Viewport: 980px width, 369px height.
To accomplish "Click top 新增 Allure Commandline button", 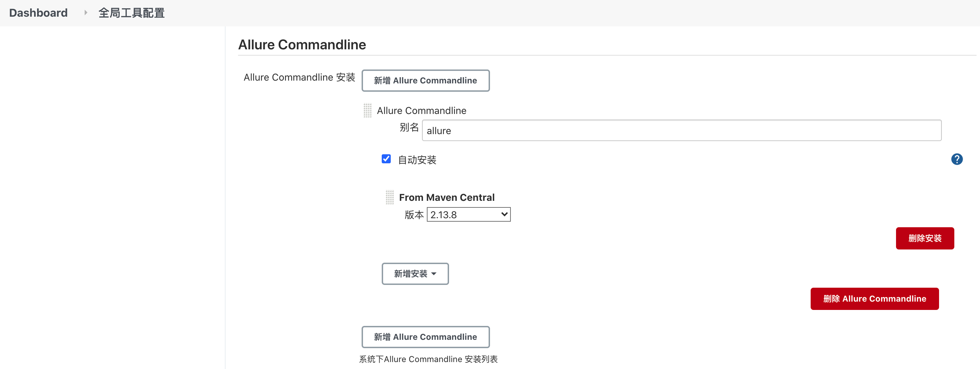I will click(425, 80).
